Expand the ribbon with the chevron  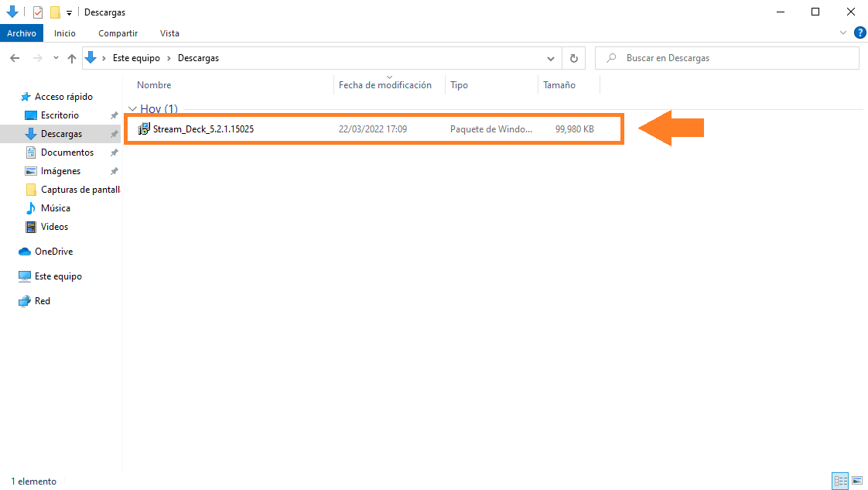coord(843,33)
